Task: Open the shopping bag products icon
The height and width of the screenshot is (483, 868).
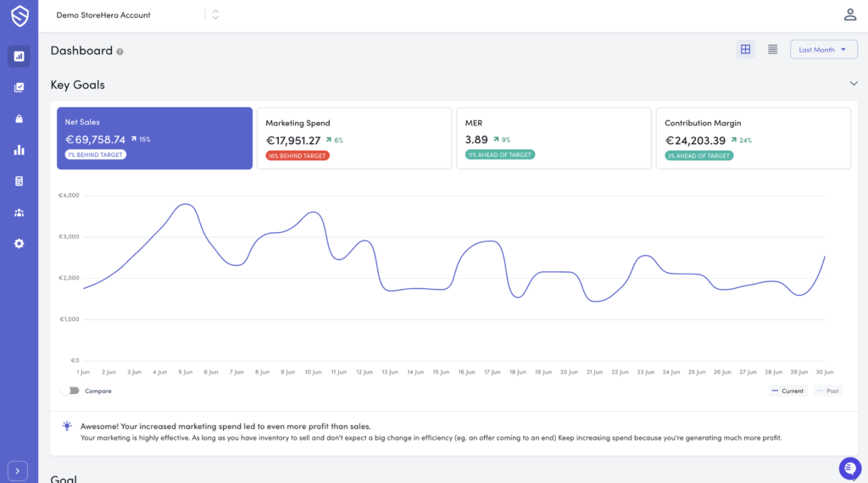Action: pos(19,119)
